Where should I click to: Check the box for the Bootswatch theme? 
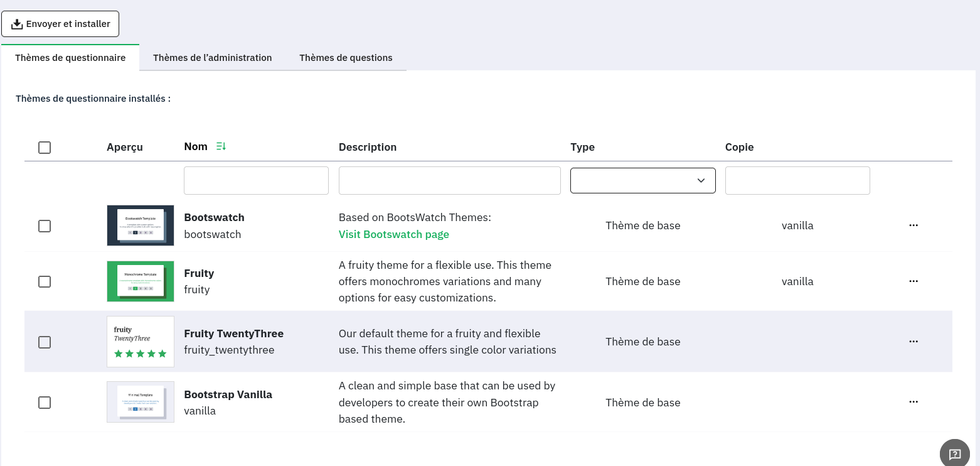tap(45, 226)
